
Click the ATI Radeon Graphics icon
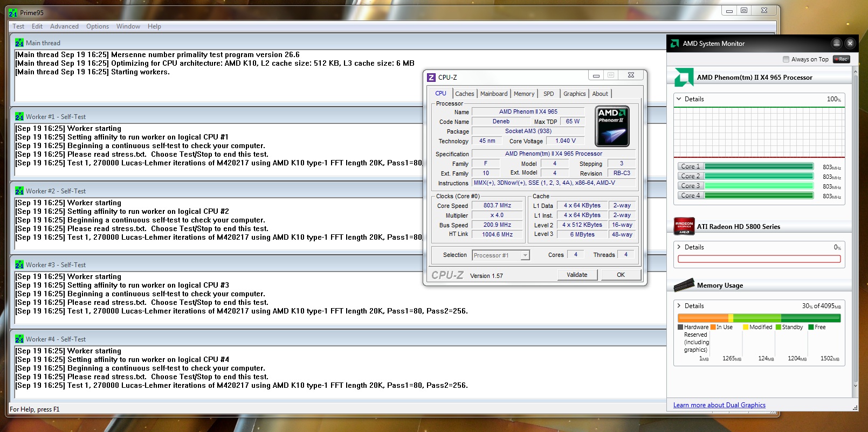[684, 226]
